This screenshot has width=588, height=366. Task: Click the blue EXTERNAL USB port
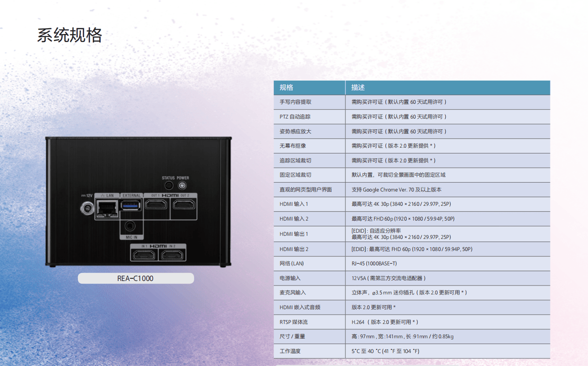(131, 205)
